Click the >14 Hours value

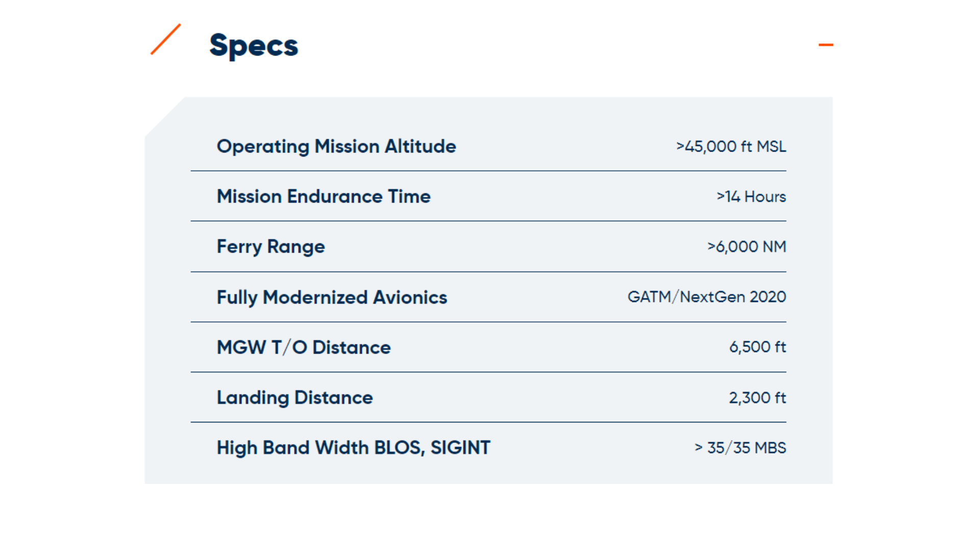click(751, 196)
